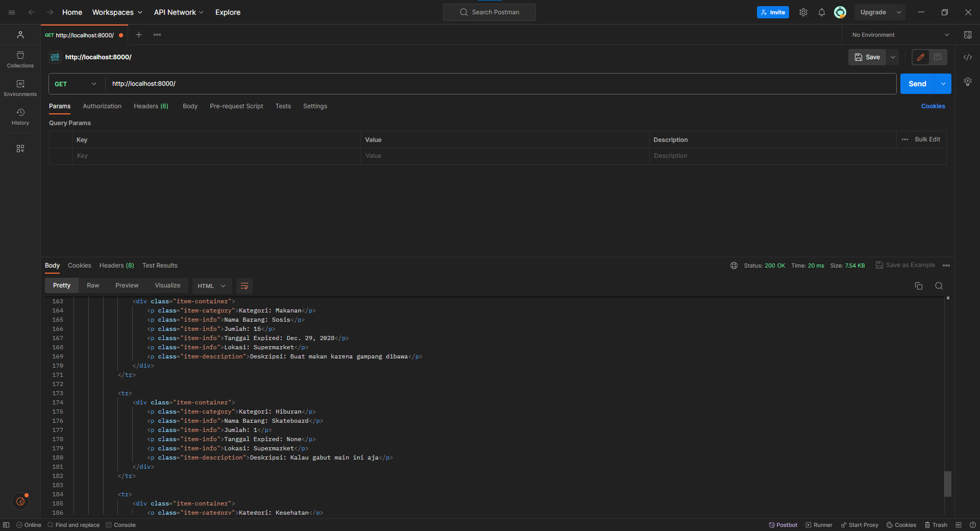The height and width of the screenshot is (531, 980).
Task: Switch to the Tests tab
Action: pyautogui.click(x=283, y=106)
